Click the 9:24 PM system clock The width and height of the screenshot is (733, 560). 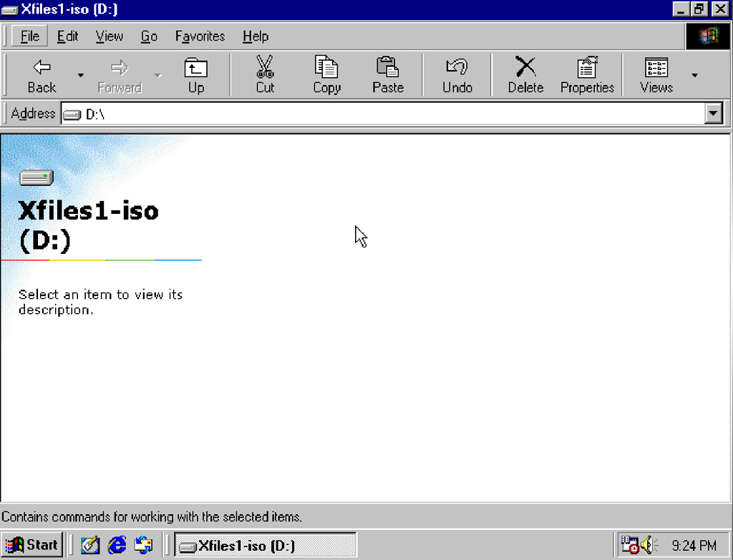click(x=694, y=545)
